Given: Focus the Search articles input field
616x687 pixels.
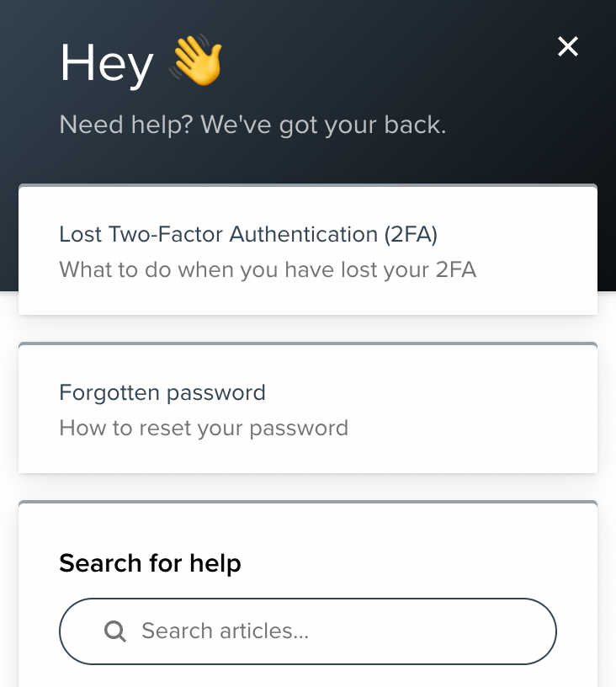Looking at the screenshot, I should (x=337, y=631).
